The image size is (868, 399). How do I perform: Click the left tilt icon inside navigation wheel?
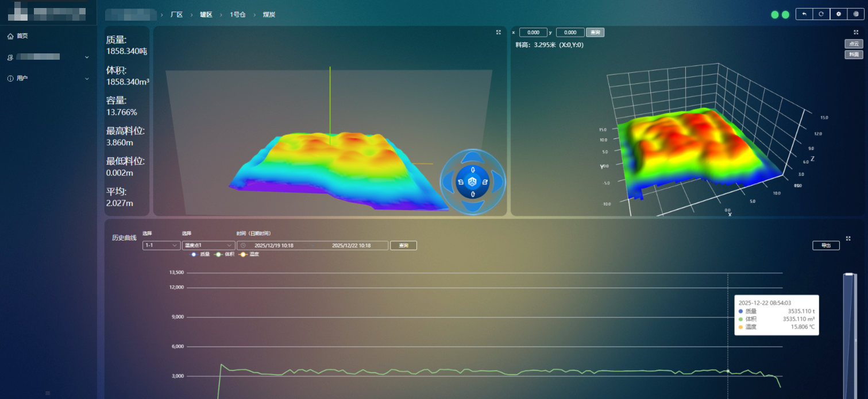click(x=461, y=182)
